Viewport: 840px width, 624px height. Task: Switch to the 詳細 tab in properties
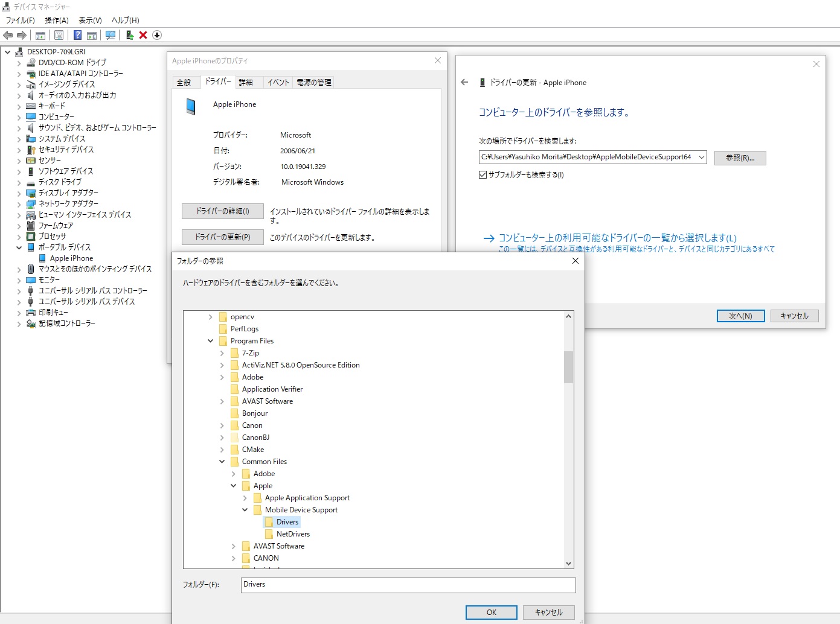coord(246,83)
